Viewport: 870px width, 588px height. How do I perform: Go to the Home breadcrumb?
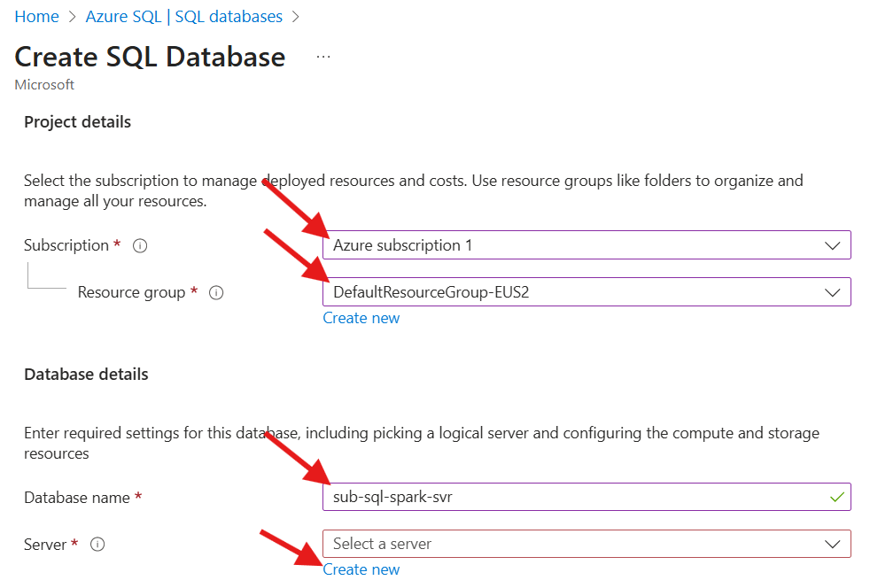(x=36, y=17)
